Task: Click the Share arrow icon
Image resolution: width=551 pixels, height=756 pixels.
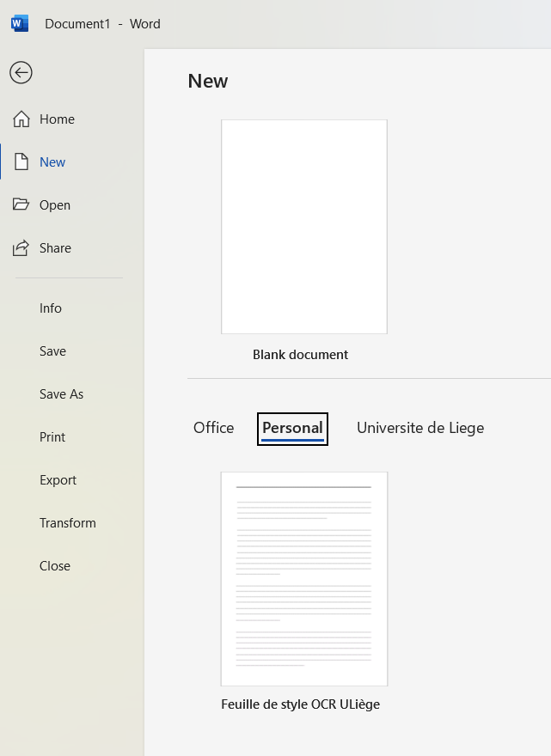Action: pyautogui.click(x=21, y=247)
